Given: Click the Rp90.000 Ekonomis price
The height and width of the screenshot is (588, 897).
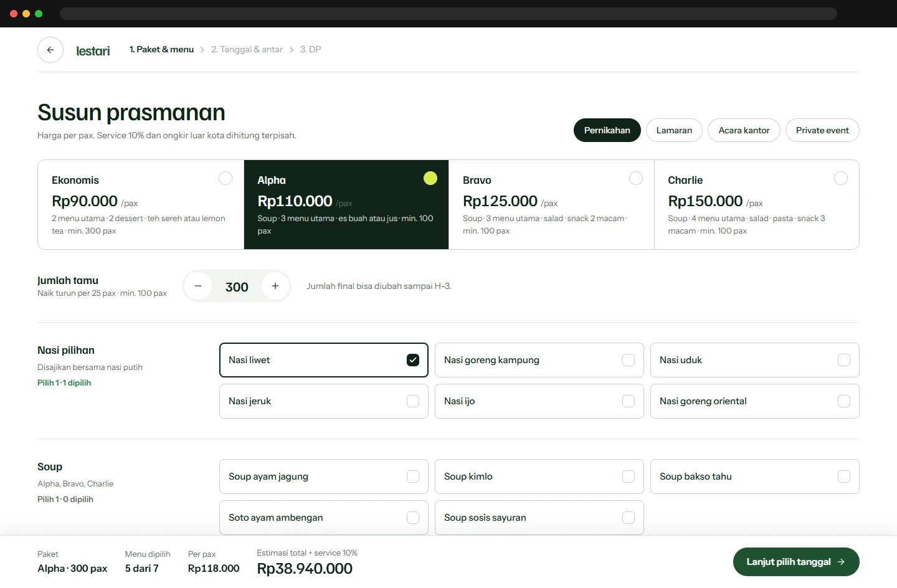Looking at the screenshot, I should (x=85, y=201).
